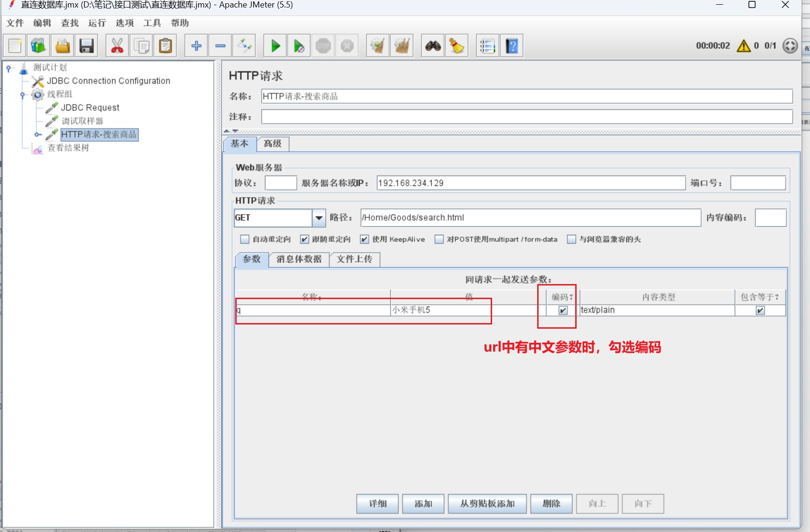
Task: Click the 添加 button
Action: coord(423,504)
